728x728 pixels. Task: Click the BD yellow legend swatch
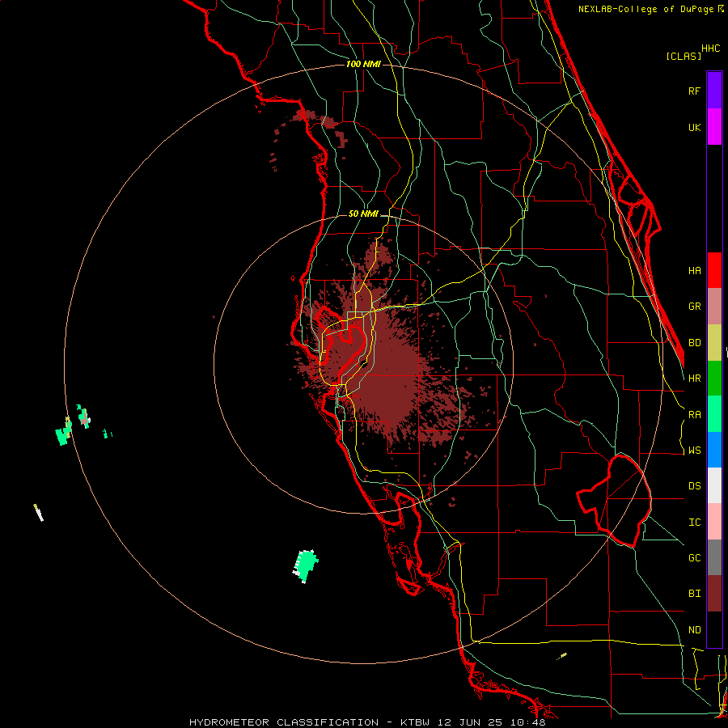[x=714, y=343]
